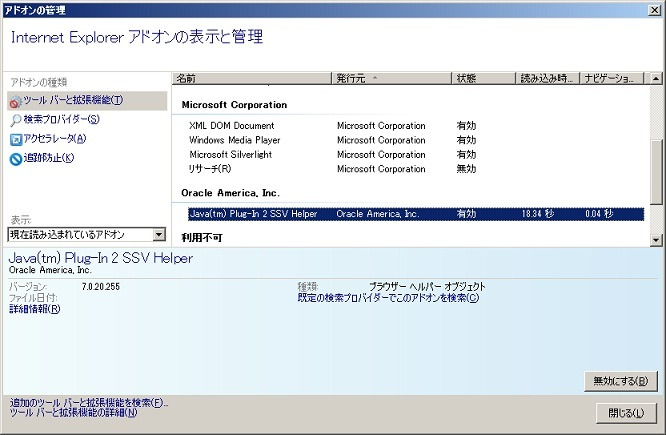The width and height of the screenshot is (666, 435).
Task: Click 既定の検索プロバイダーでこのアドオンを検索(C) link
Action: point(388,298)
